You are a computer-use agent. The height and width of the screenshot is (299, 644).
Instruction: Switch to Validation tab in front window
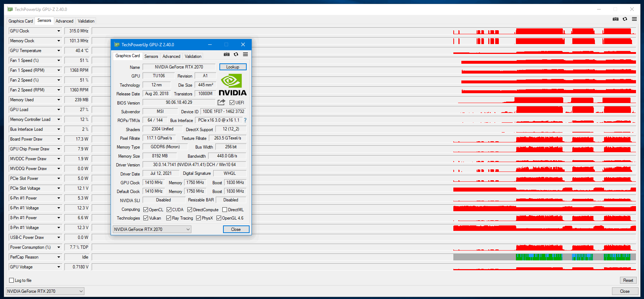point(193,56)
